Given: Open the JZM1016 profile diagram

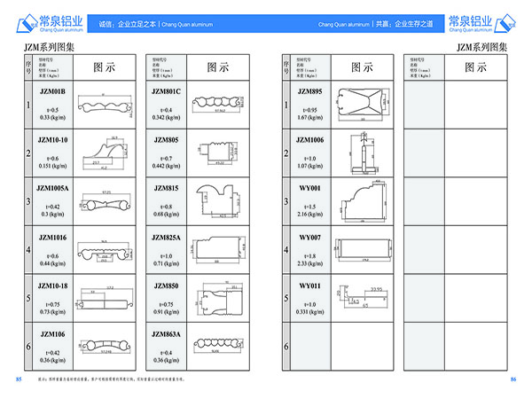Looking at the screenshot, I should [x=105, y=253].
